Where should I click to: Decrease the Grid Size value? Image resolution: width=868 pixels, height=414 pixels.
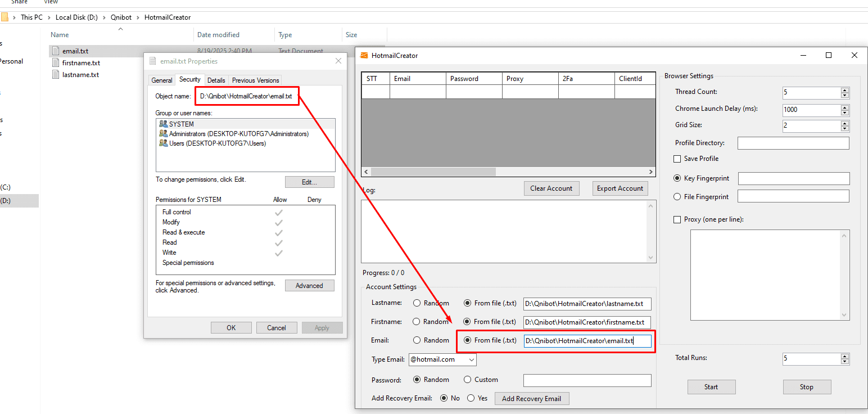845,128
